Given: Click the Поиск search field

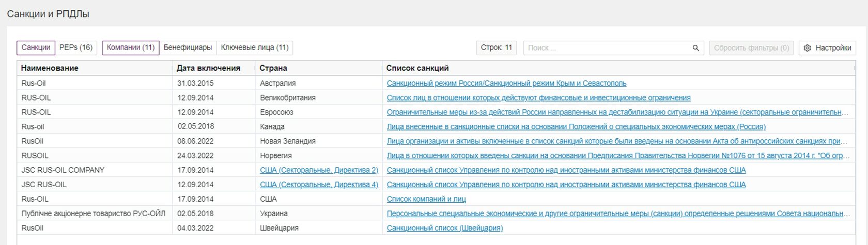Looking at the screenshot, I should 607,48.
